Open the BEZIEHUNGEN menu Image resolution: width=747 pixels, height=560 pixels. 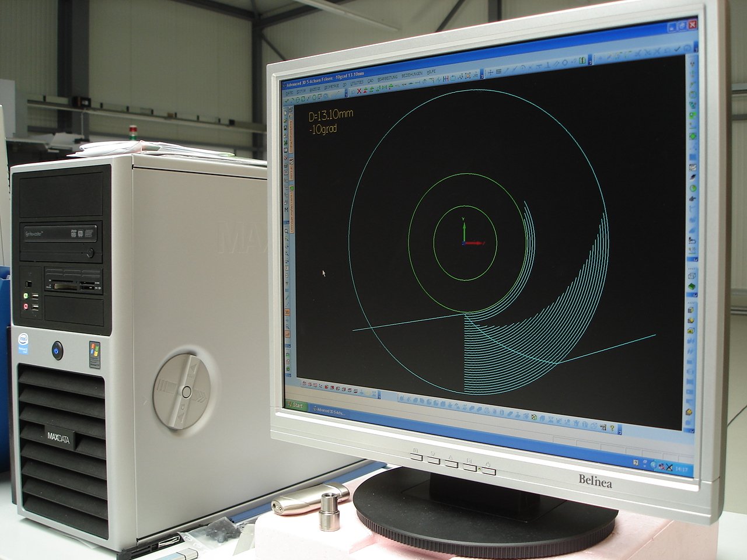(x=412, y=75)
